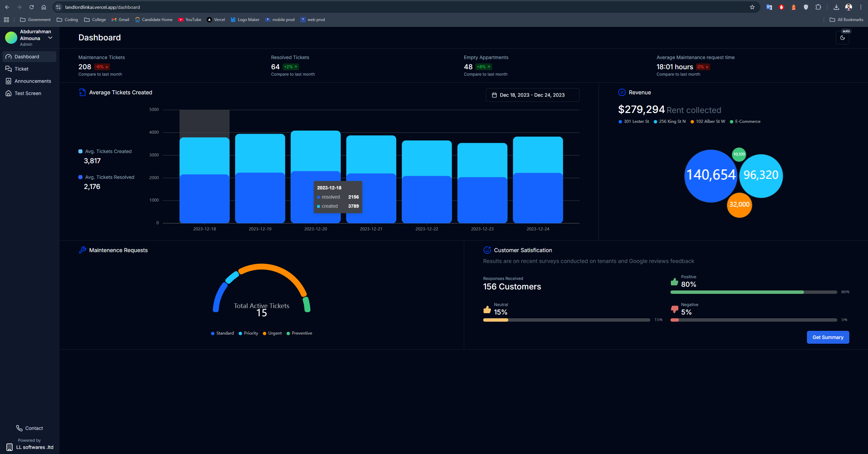The height and width of the screenshot is (454, 868).
Task: Click the Contact phone icon
Action: coord(19,428)
